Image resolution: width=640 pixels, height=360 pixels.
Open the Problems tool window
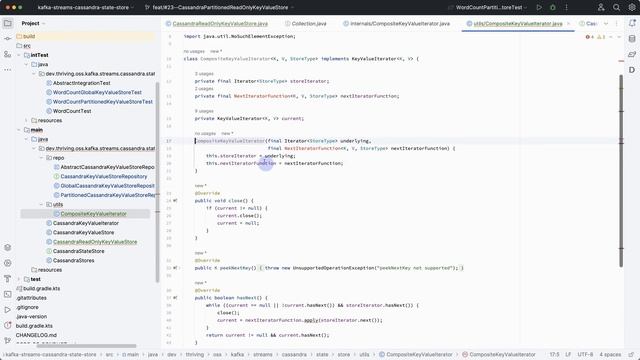click(7, 325)
